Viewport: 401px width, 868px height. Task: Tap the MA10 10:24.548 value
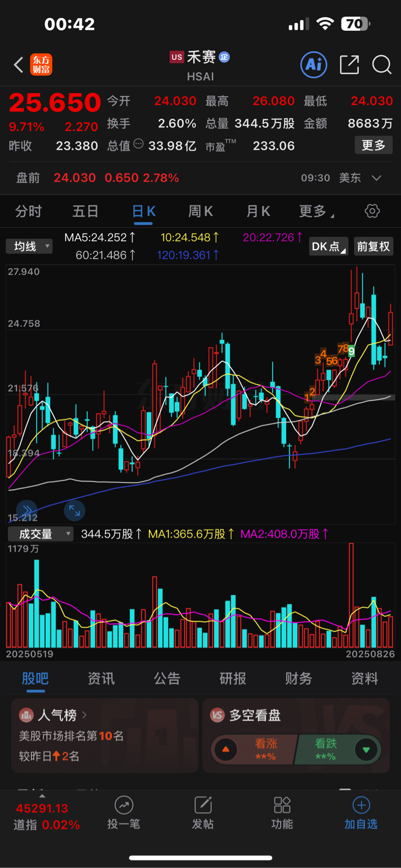190,238
